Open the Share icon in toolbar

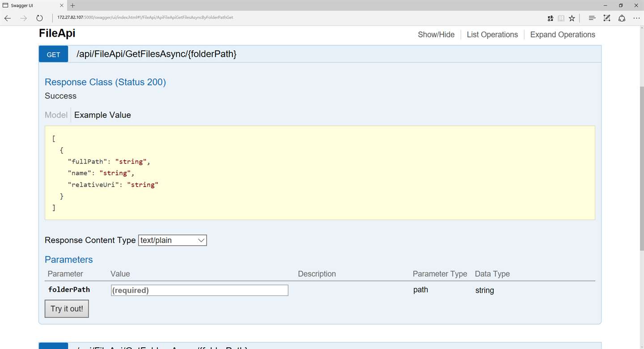[x=622, y=18]
